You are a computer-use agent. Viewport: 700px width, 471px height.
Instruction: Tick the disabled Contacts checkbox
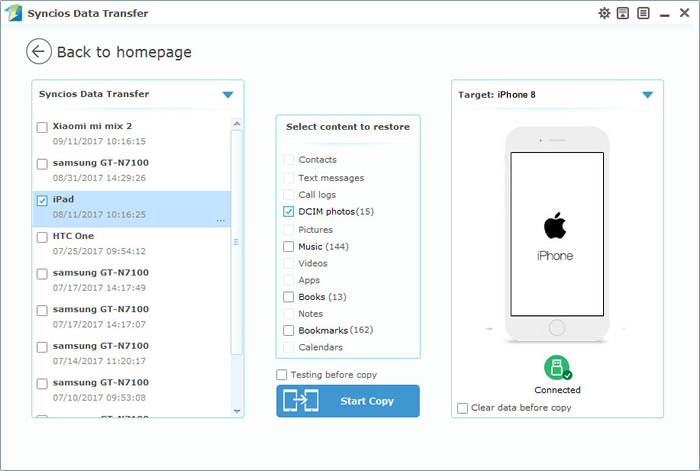tap(288, 160)
